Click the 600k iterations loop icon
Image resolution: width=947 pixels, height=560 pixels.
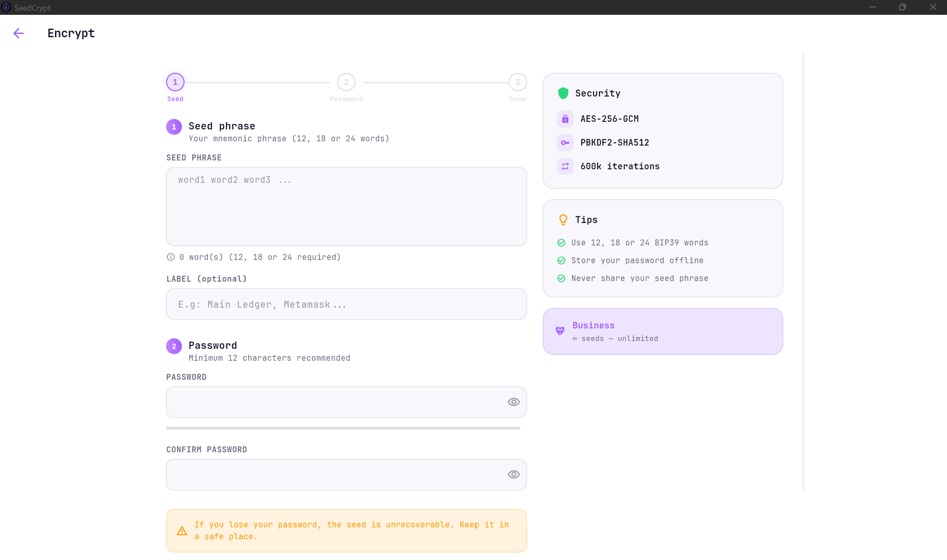pos(565,166)
